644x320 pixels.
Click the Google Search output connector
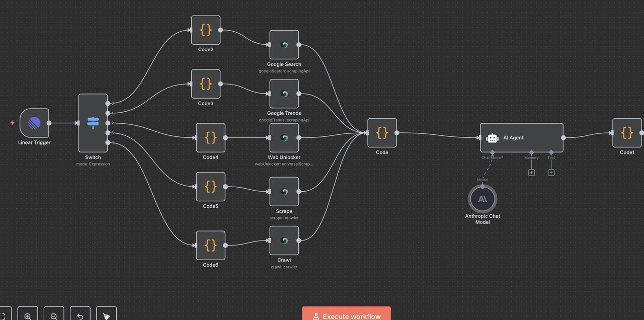[299, 45]
